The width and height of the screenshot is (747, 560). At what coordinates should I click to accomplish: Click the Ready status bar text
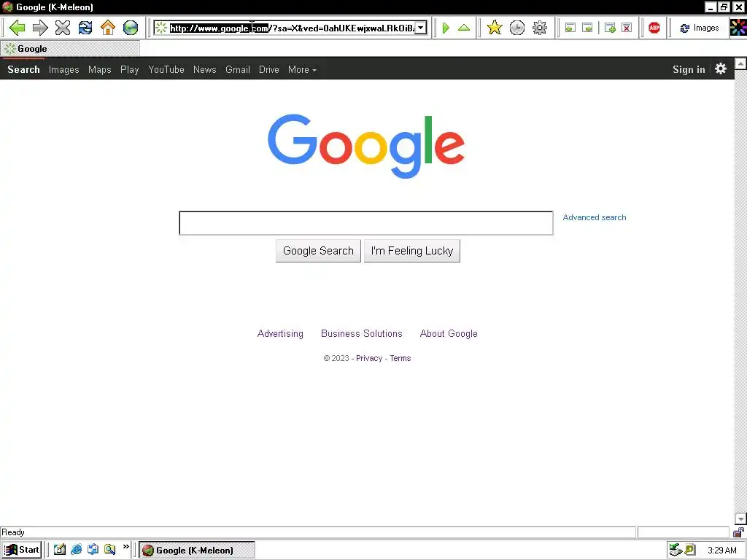(13, 532)
